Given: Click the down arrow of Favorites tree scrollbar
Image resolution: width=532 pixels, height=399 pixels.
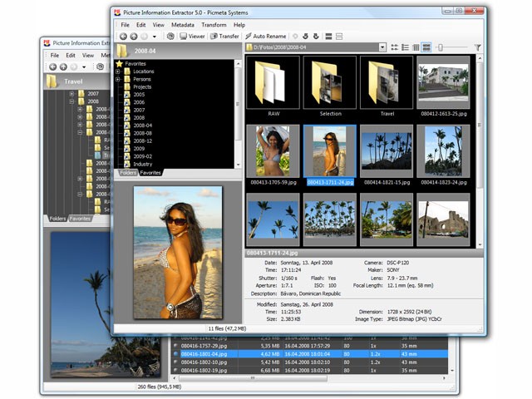Looking at the screenshot, I should tap(239, 165).
